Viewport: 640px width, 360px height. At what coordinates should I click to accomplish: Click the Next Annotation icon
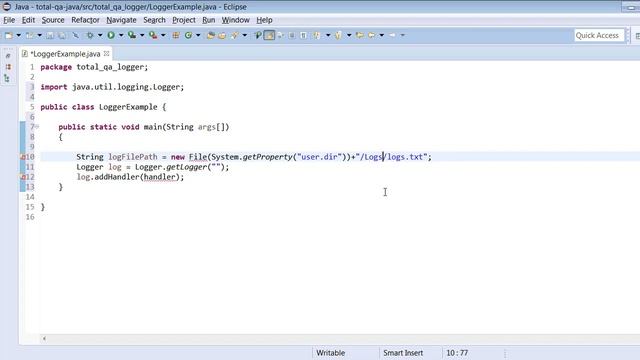(317, 36)
